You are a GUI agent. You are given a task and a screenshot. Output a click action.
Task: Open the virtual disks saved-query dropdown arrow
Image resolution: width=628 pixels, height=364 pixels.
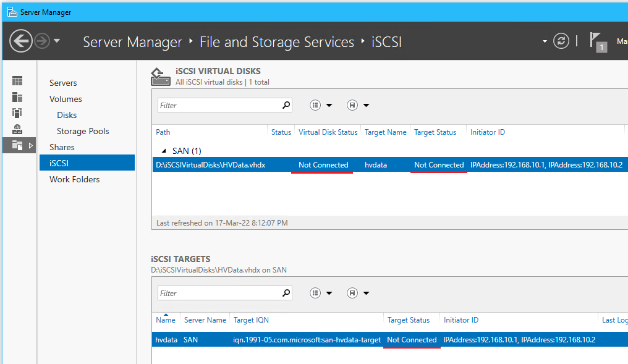click(x=366, y=105)
